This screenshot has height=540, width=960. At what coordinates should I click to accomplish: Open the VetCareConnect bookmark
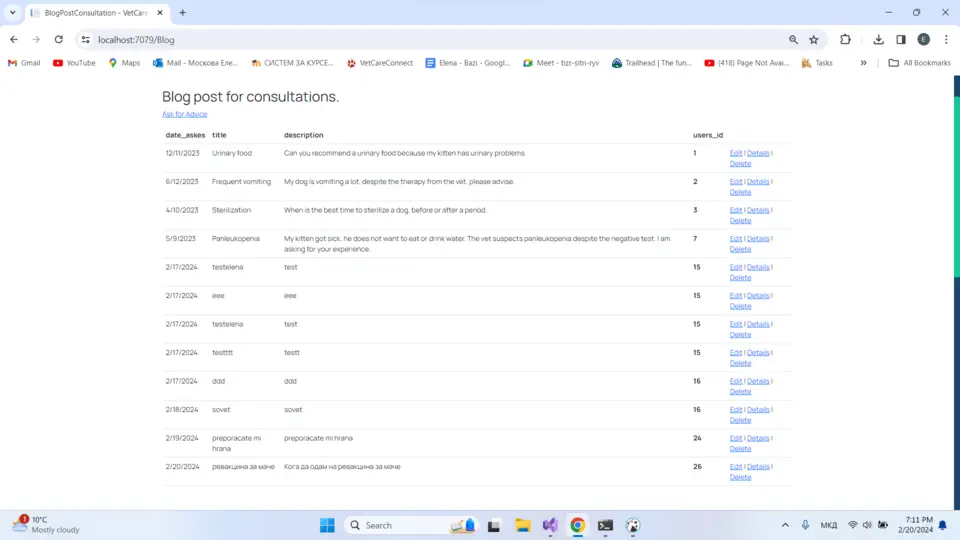pyautogui.click(x=379, y=63)
